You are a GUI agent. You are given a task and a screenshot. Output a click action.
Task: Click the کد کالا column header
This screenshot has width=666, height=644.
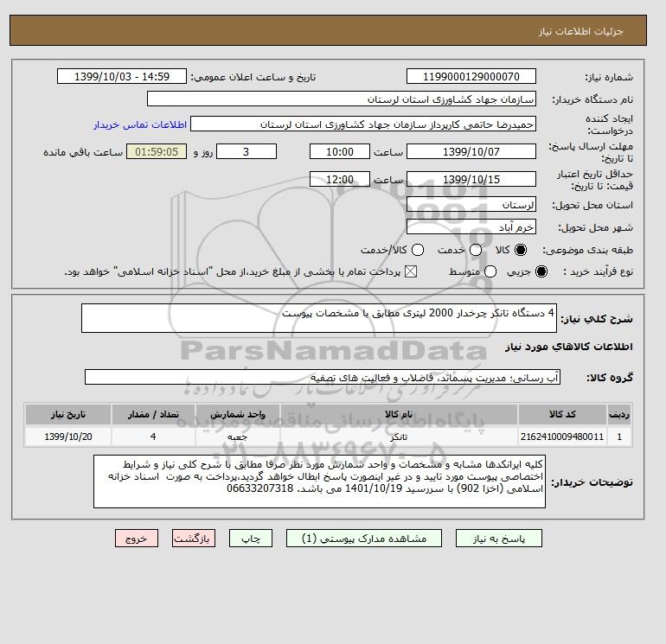coord(562,414)
